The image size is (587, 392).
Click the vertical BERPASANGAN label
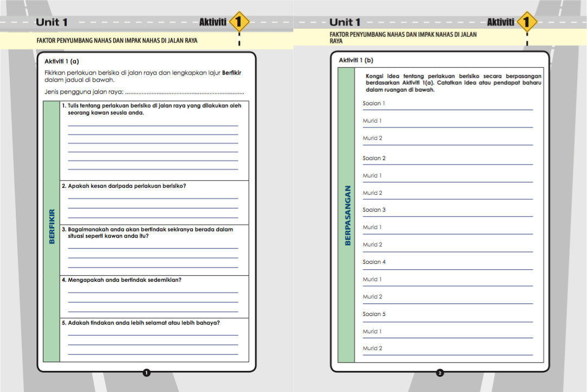pos(346,215)
